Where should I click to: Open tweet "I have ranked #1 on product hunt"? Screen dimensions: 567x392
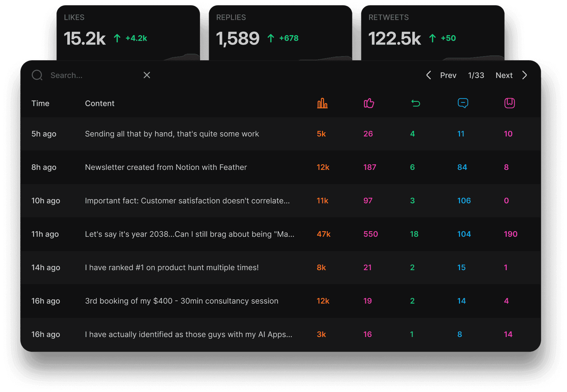coord(172,268)
